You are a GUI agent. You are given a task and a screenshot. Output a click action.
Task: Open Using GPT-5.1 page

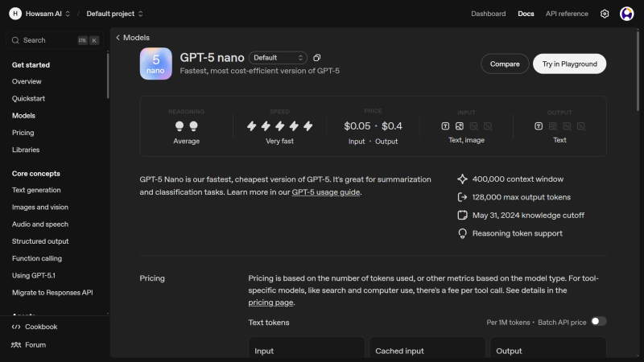pos(34,276)
